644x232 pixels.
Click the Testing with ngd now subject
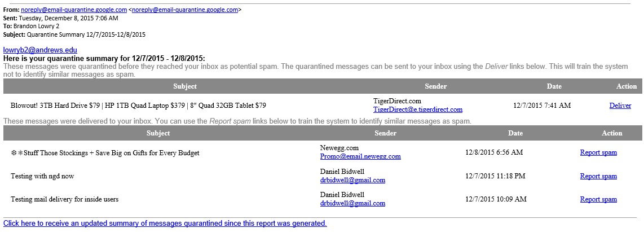click(x=42, y=176)
